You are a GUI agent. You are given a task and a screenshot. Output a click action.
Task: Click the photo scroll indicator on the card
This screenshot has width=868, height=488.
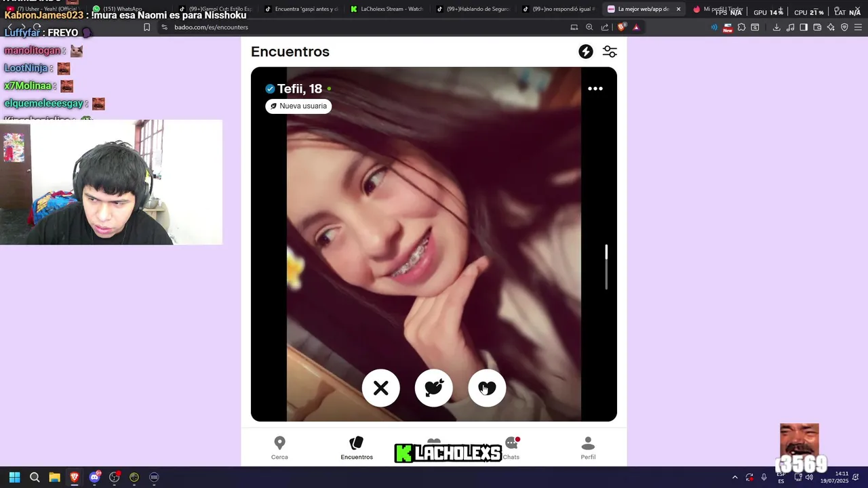[x=606, y=267]
